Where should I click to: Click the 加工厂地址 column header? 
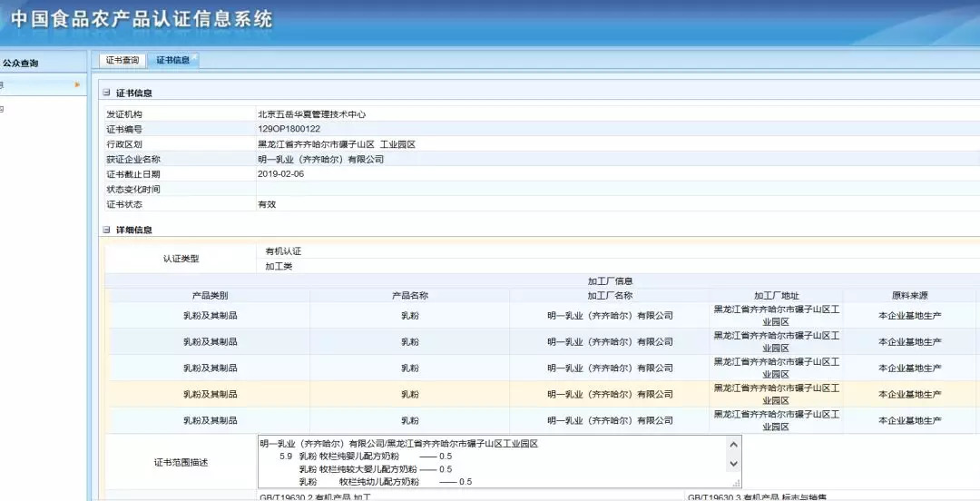(x=776, y=295)
